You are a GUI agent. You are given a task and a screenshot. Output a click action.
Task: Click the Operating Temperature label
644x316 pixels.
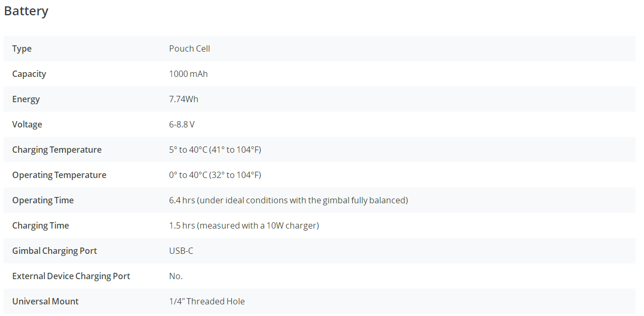click(59, 175)
